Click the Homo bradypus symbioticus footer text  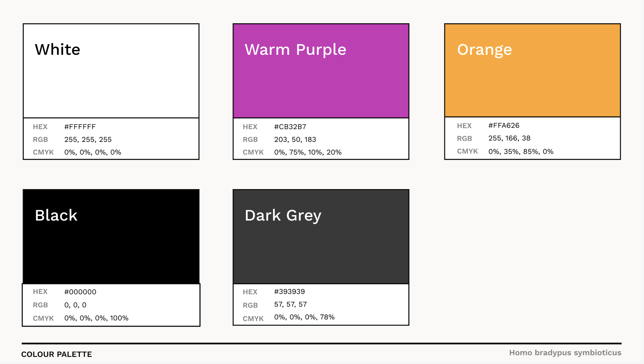(565, 353)
